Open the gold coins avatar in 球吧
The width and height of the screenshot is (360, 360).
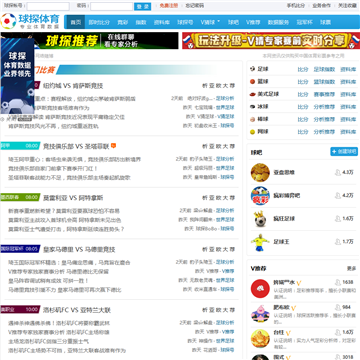[260, 172]
